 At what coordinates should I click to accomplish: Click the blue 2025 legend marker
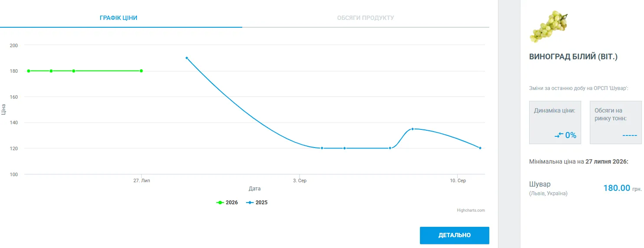pos(250,203)
